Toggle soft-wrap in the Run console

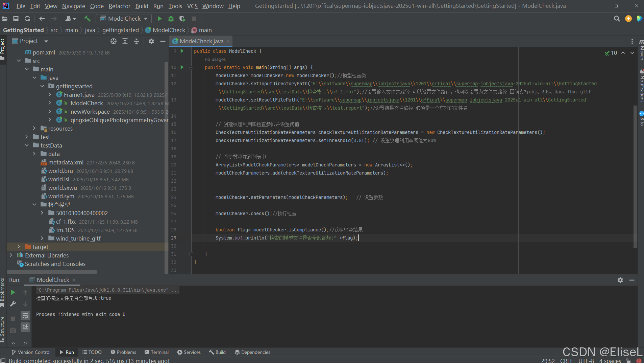(x=25, y=315)
